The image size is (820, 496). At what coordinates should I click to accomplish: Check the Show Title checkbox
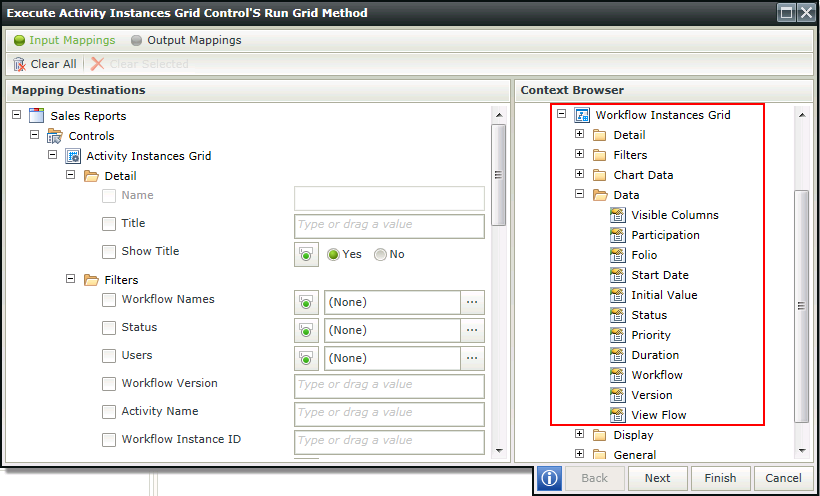tap(109, 252)
